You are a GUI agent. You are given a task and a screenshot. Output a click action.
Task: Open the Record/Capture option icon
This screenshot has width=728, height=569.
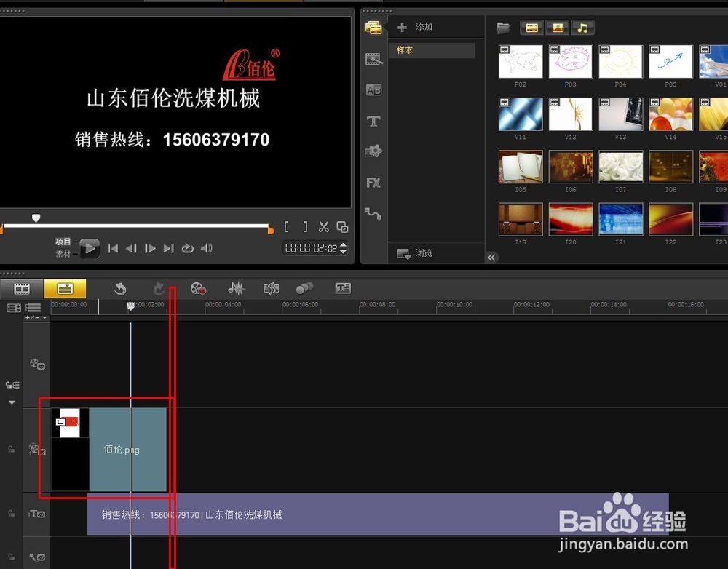click(198, 288)
